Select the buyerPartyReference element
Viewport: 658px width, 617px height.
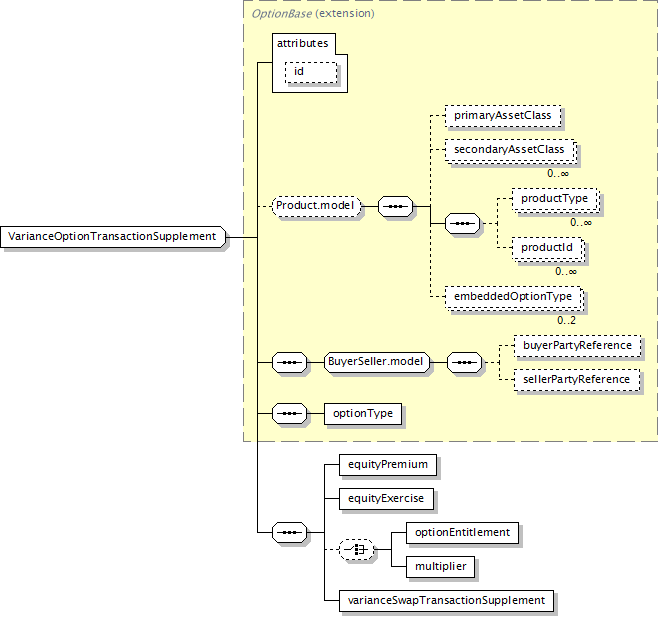point(577,346)
